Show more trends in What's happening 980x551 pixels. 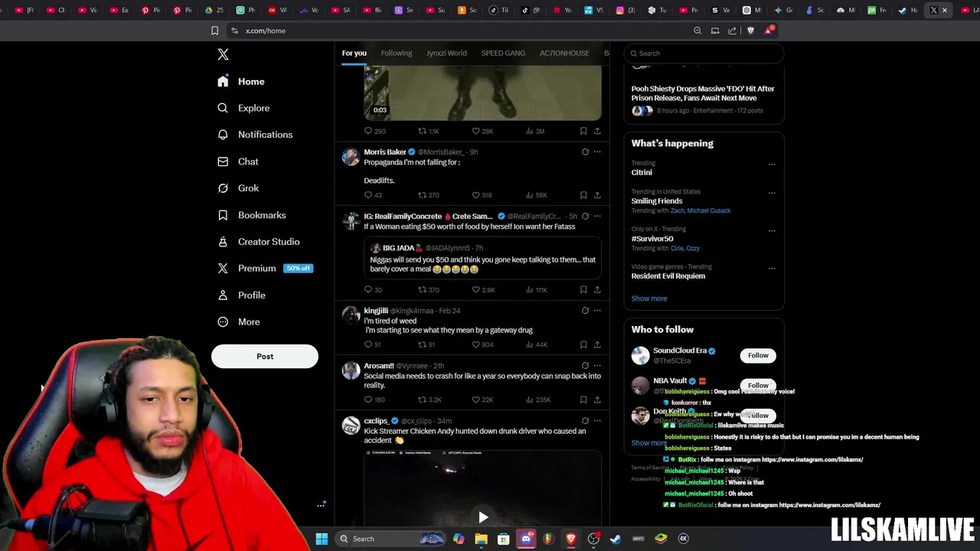point(649,298)
